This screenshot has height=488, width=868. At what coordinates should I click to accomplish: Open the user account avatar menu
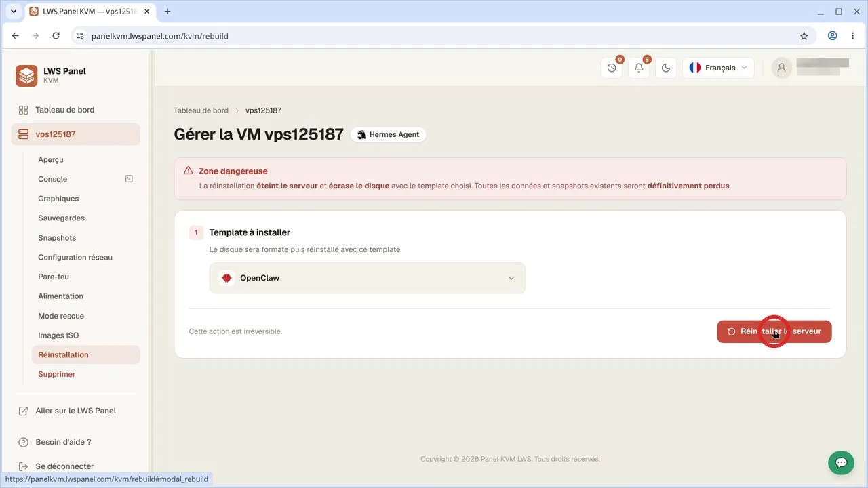[782, 68]
